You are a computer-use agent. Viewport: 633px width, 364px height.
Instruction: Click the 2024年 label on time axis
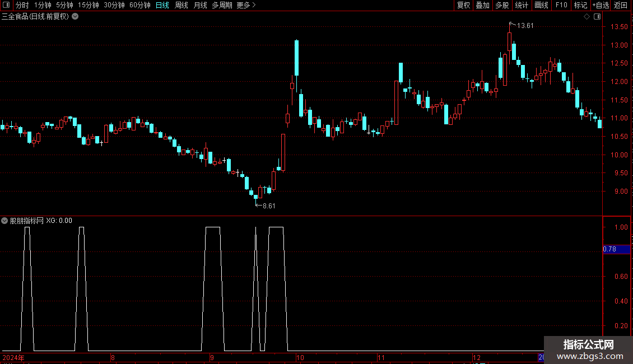point(13,357)
